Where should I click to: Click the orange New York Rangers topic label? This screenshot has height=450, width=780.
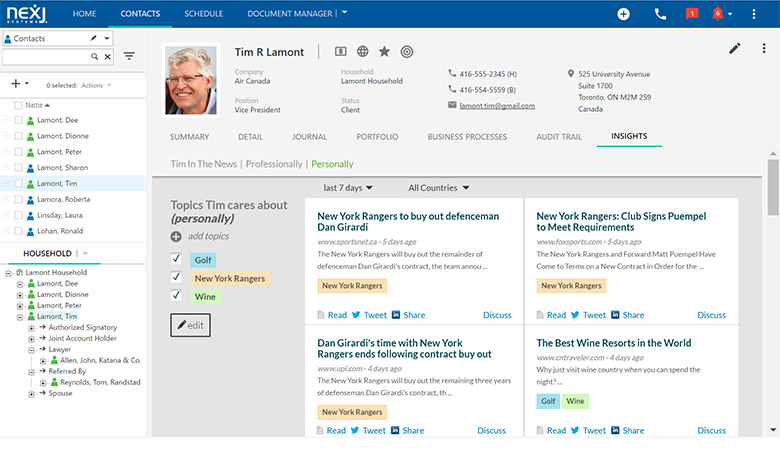tap(230, 278)
